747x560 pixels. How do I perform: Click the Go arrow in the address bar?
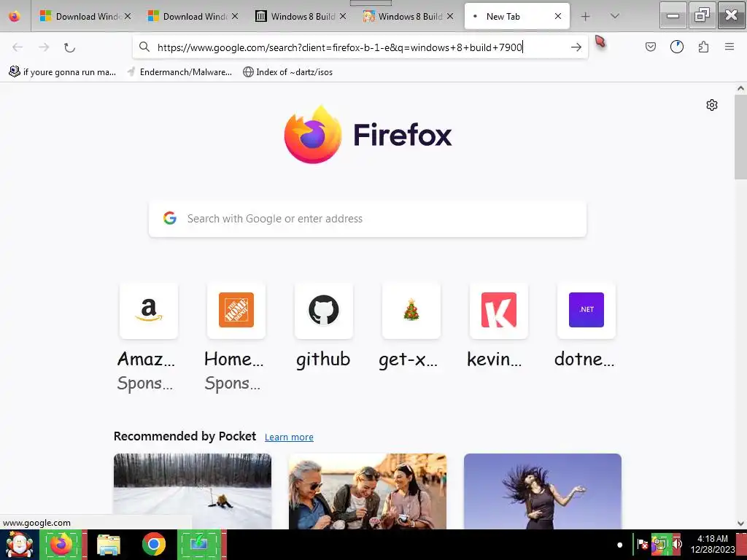pyautogui.click(x=576, y=47)
